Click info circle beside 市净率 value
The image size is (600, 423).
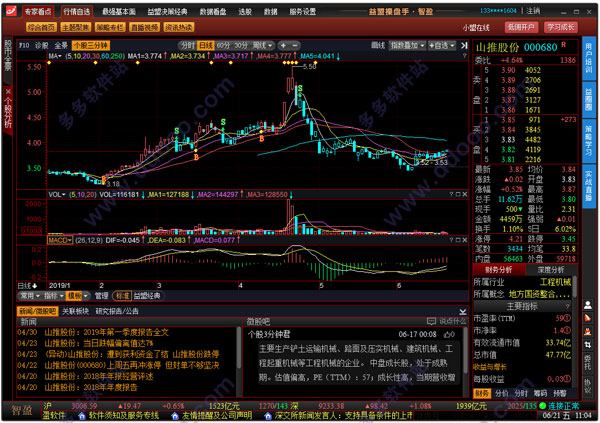click(567, 330)
